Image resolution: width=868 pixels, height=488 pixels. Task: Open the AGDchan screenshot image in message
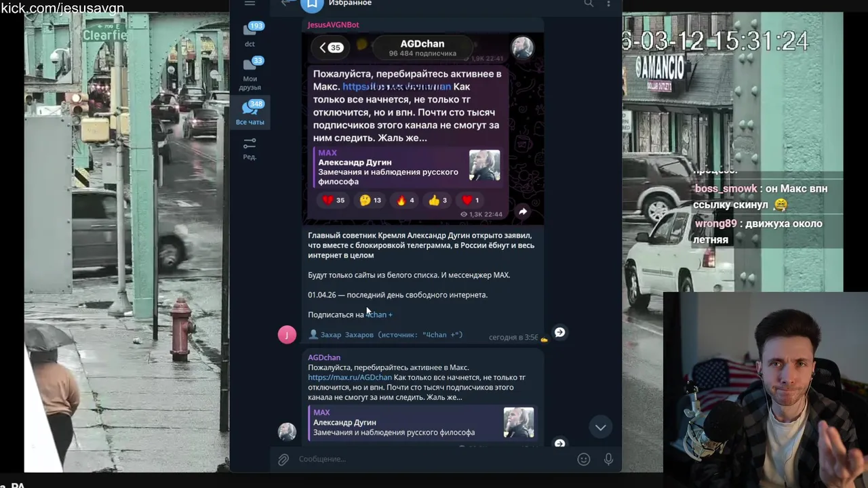click(x=423, y=127)
